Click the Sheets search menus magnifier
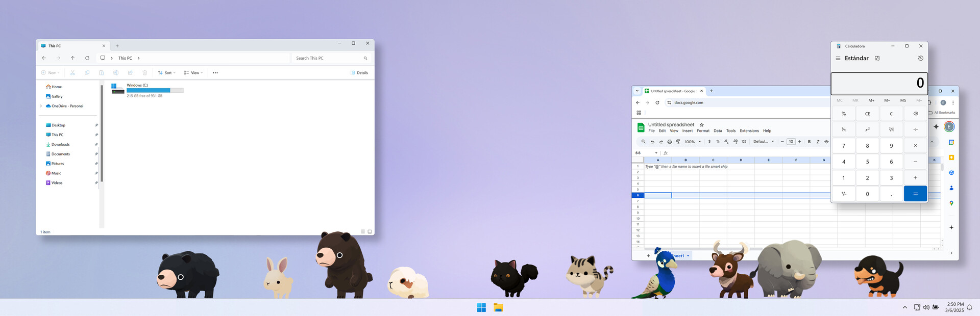980x316 pixels. [x=643, y=142]
